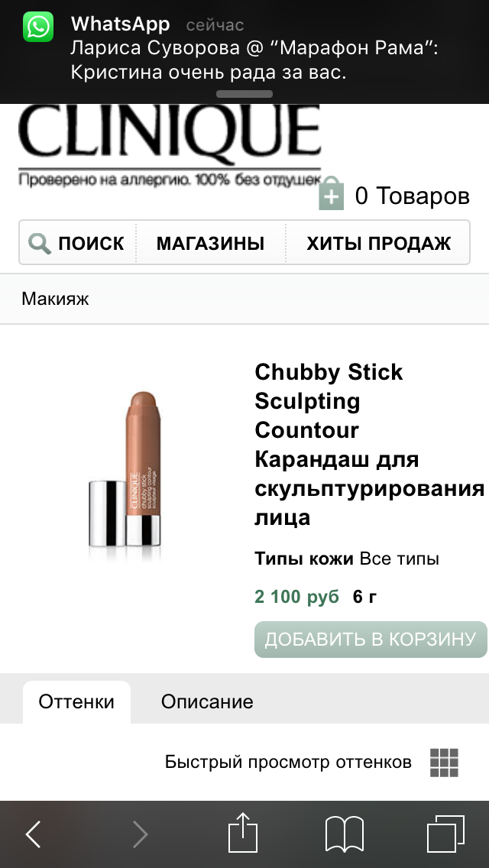The width and height of the screenshot is (489, 868).
Task: Expand Быстрый просмотр оттенков
Action: 288,763
